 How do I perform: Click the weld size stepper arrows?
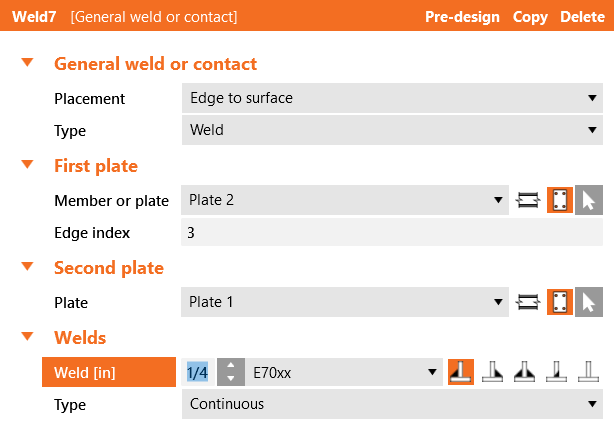(x=230, y=373)
